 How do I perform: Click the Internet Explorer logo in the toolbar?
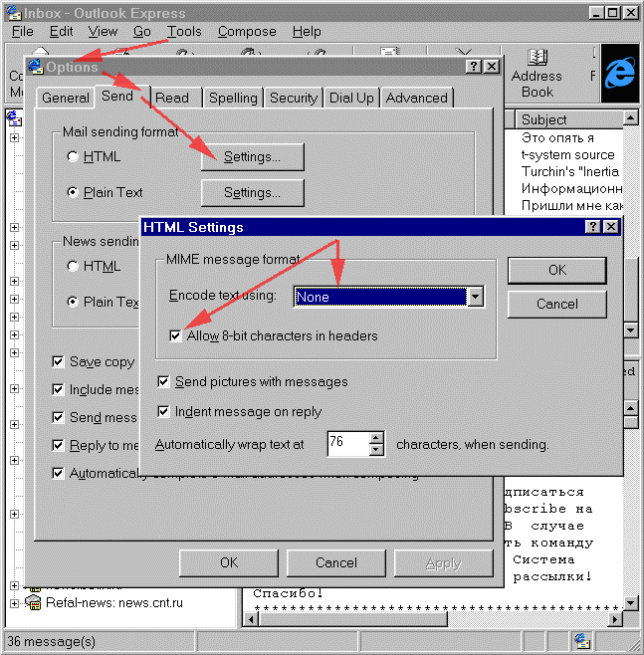[x=620, y=73]
